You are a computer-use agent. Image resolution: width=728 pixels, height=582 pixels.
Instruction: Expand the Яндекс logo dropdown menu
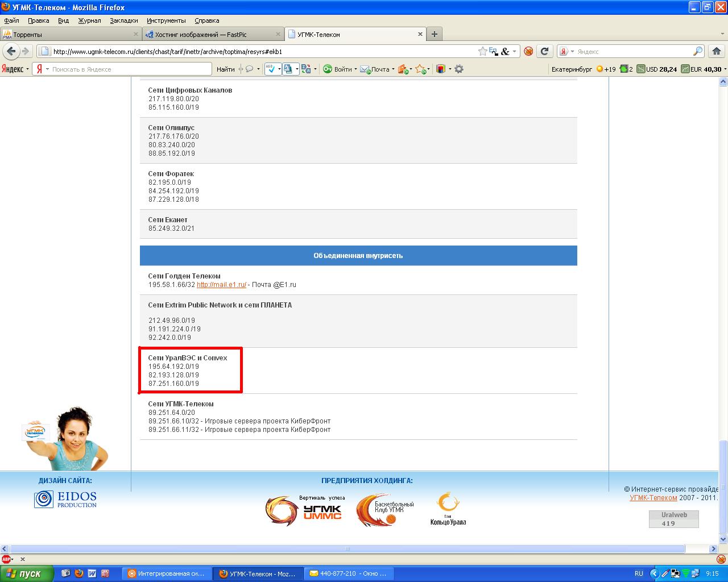coord(27,69)
